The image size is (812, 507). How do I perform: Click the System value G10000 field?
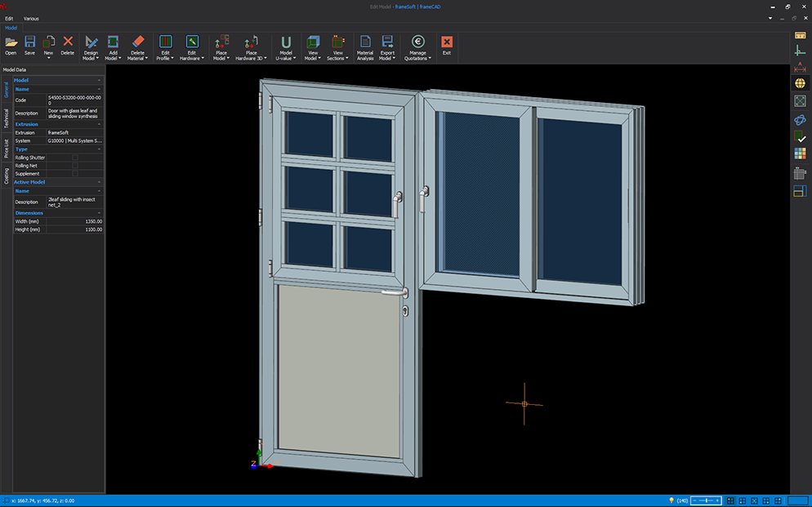point(75,140)
